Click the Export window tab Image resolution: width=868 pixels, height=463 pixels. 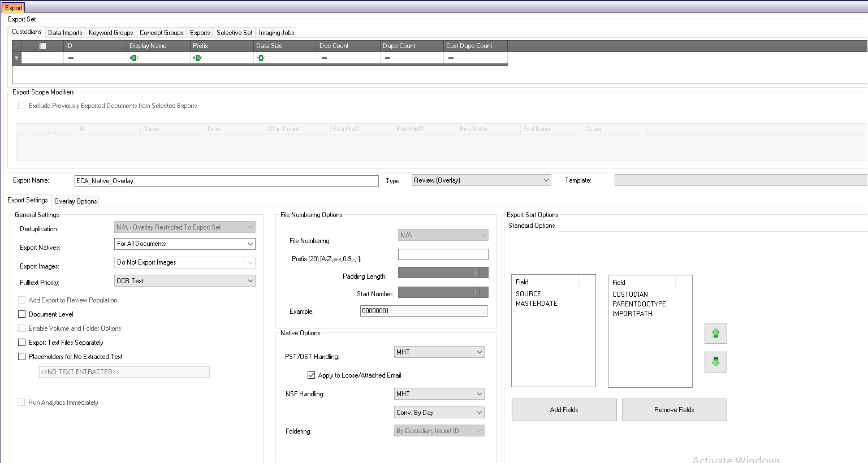coord(14,8)
